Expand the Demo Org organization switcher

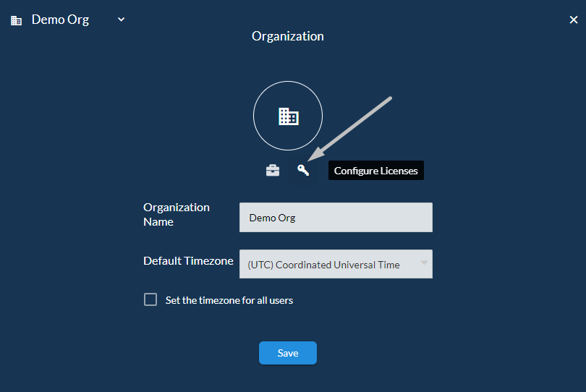(x=121, y=20)
